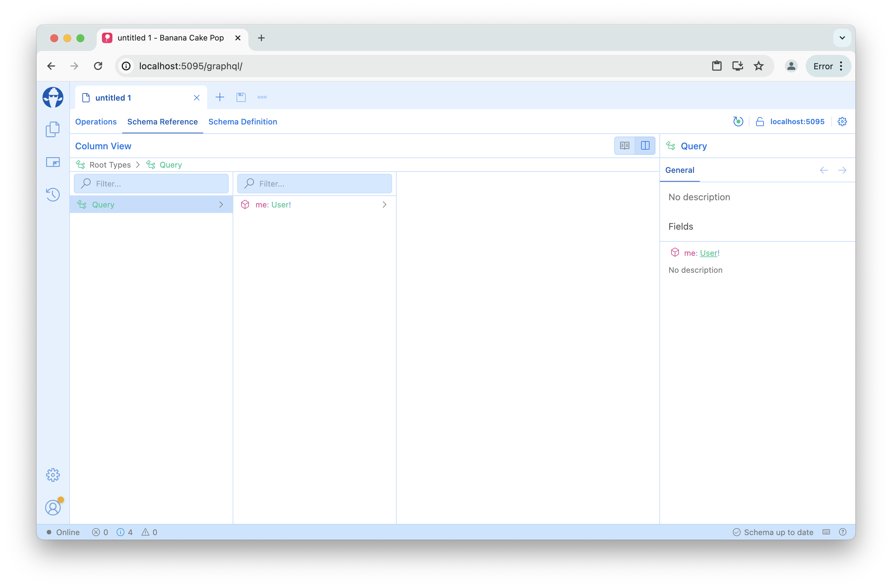The height and width of the screenshot is (588, 892).
Task: Focus the second column Filter field
Action: 314,184
